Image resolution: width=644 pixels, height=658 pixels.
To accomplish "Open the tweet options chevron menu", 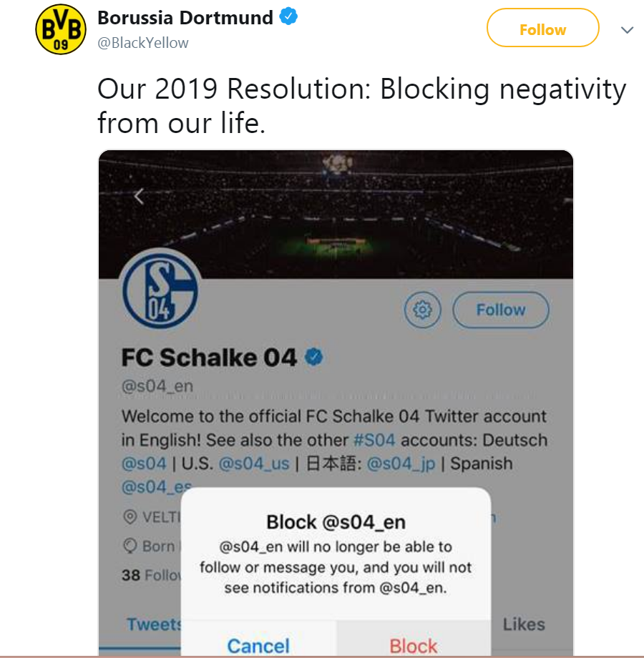I will (627, 30).
